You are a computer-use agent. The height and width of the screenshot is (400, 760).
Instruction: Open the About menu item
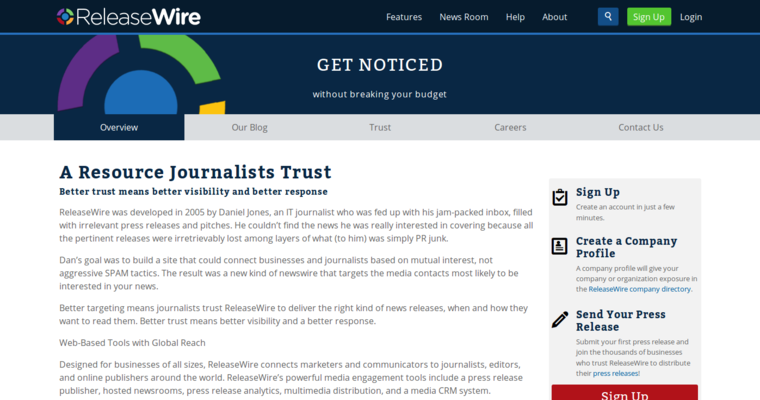coord(554,17)
